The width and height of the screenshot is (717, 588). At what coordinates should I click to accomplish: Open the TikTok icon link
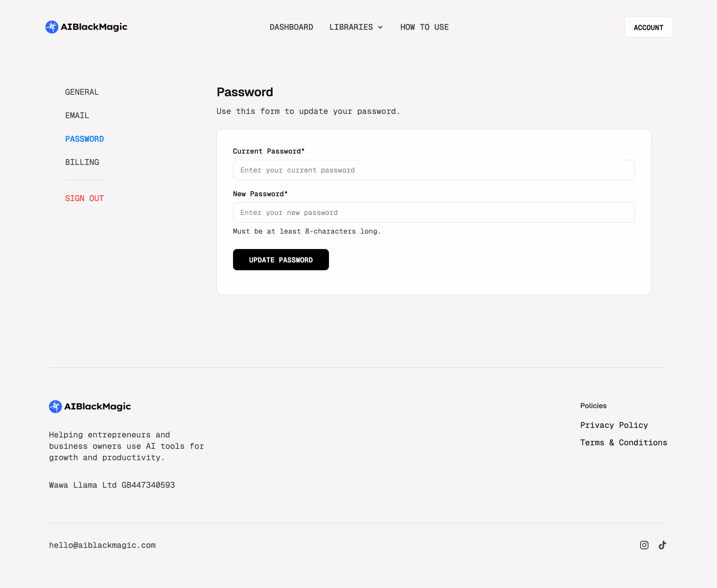tap(662, 545)
